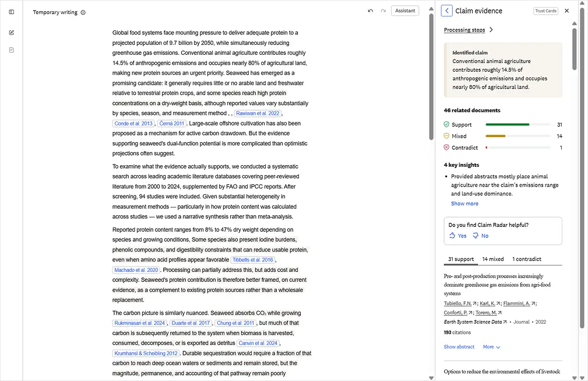Redo the last edit
The image size is (588, 381).
pyautogui.click(x=383, y=11)
